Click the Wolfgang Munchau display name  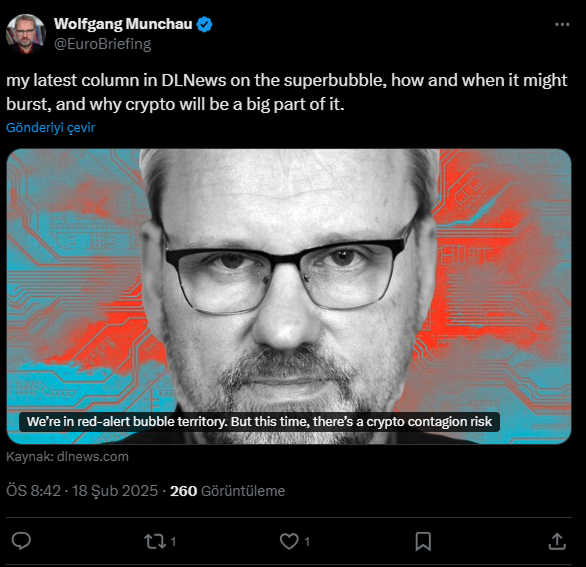[123, 24]
